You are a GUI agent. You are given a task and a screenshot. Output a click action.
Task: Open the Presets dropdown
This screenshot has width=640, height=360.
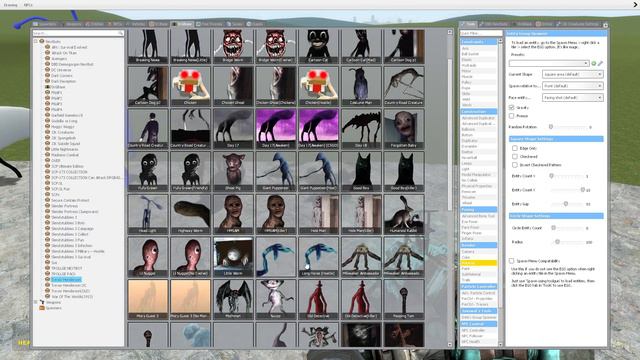click(x=549, y=63)
